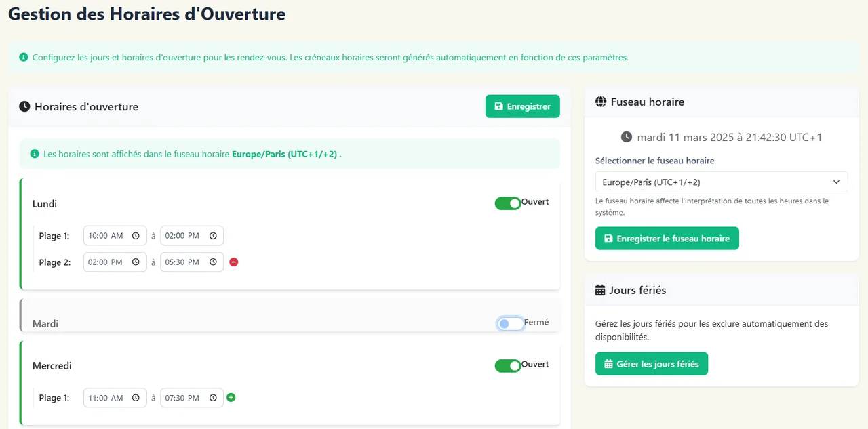The height and width of the screenshot is (429, 868).
Task: Click the Plage 1: label under Mercredi
Action: pos(54,398)
